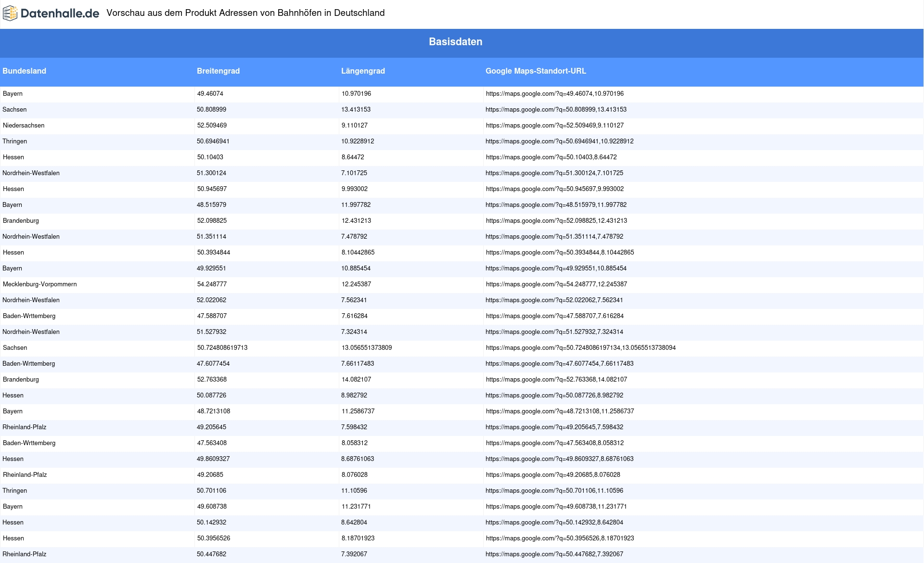Click Breitengrad value 49.46074
Screen dimensions: 924x563
[210, 94]
